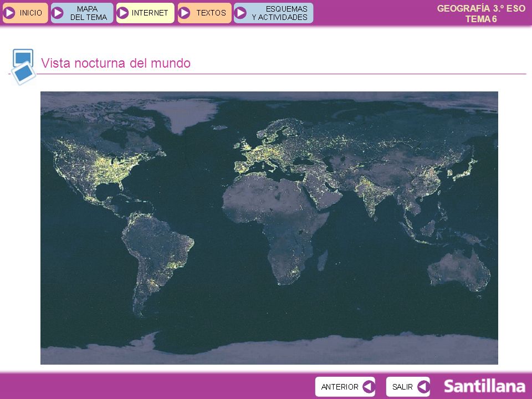Open the ESQUEMAS Y ACTIVIDADES section label
Viewport: 532px width, 399px height.
point(280,13)
